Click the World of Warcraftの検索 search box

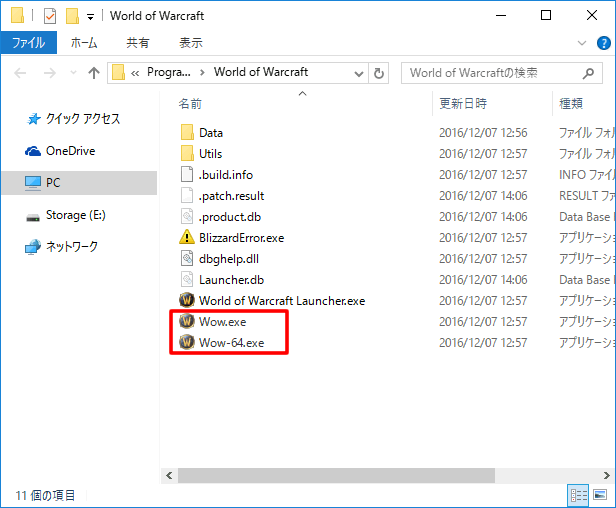click(x=501, y=73)
